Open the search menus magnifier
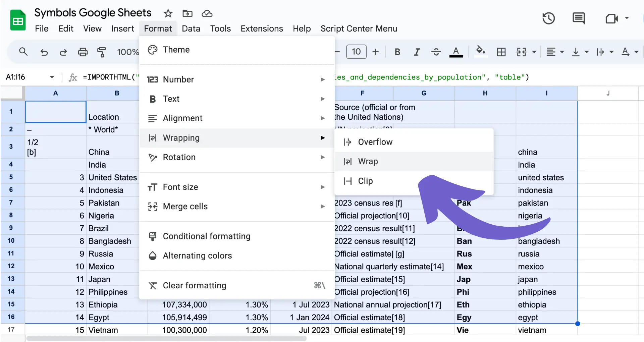 tap(23, 52)
